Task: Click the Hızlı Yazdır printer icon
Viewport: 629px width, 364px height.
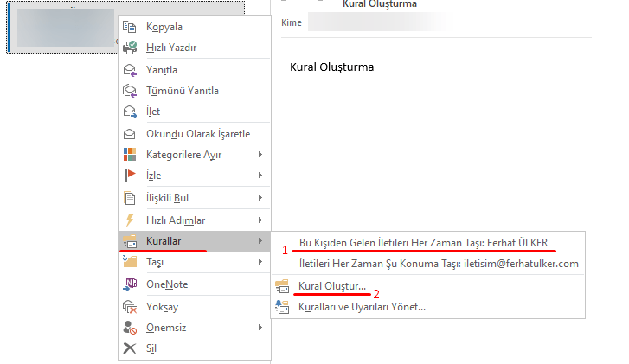Action: [x=131, y=48]
